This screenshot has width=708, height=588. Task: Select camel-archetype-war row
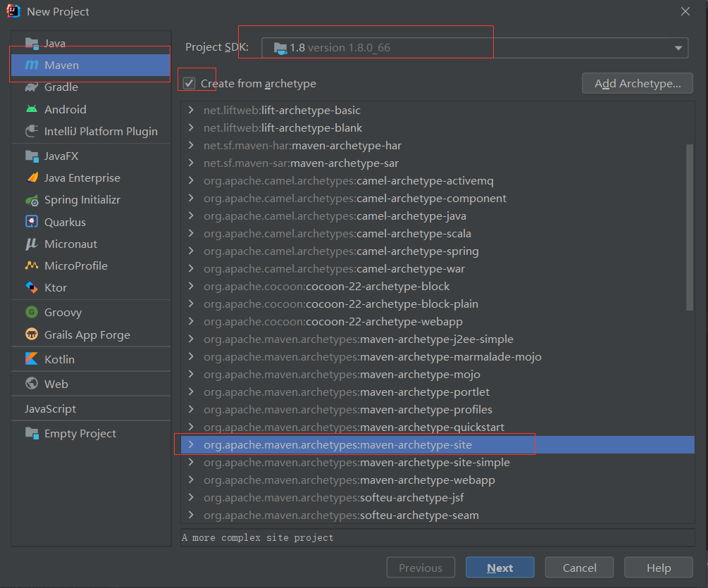(x=437, y=268)
